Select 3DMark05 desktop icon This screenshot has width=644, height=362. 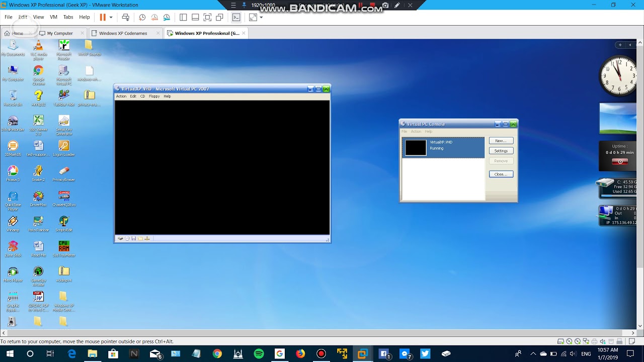pyautogui.click(x=13, y=148)
